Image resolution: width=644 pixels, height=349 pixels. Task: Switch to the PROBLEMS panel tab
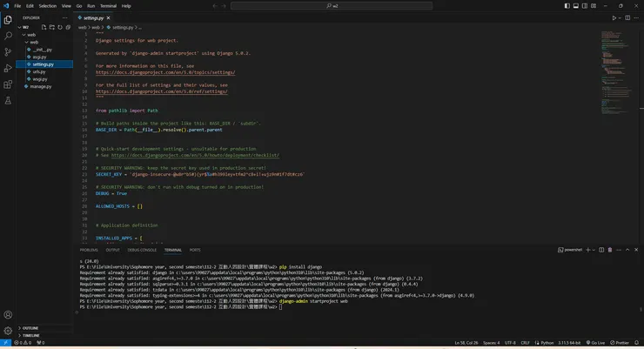[x=89, y=250]
